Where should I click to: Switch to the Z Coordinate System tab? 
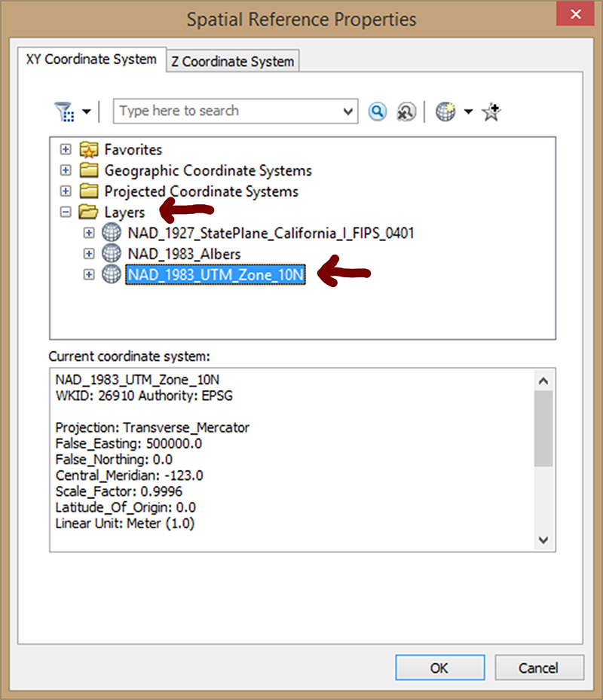click(x=233, y=61)
